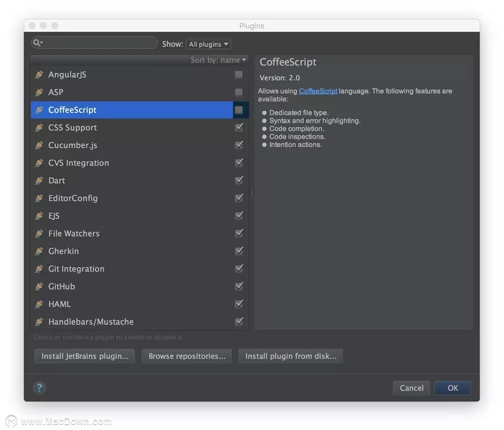This screenshot has width=504, height=430.
Task: Click the CoffeeScript plugin icon
Action: tap(39, 110)
